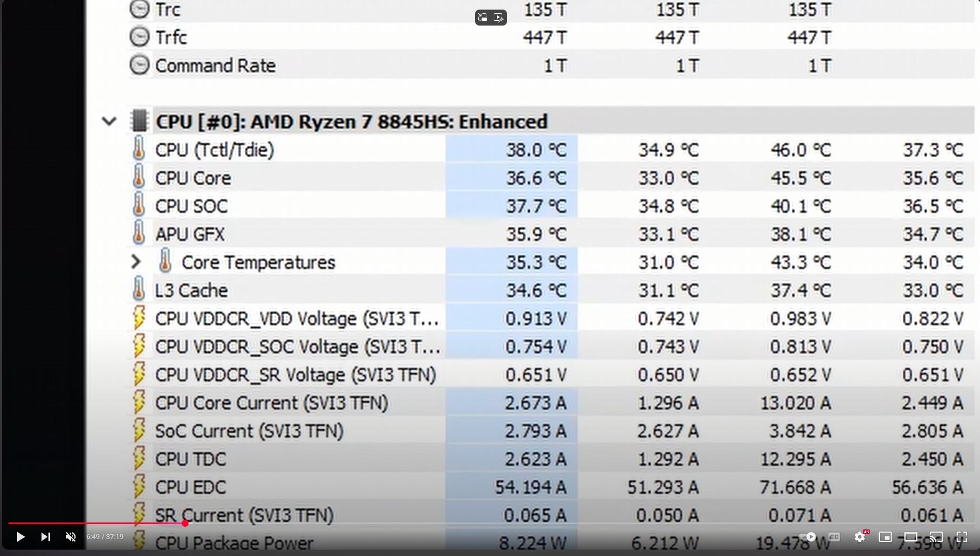Click the CPU SOC thermometer icon
Viewport: 980px width, 556px height.
click(138, 205)
